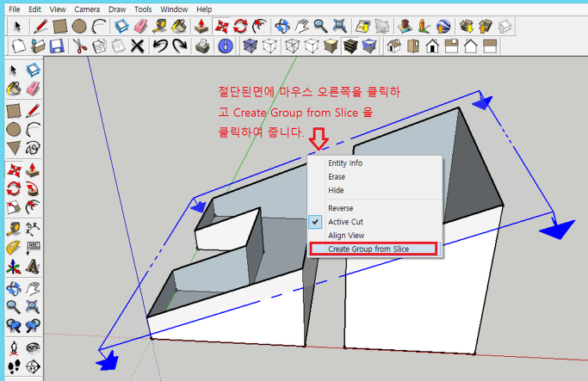Click Preview Model in Google Earth icon
The height and width of the screenshot is (381, 588).
point(443,26)
